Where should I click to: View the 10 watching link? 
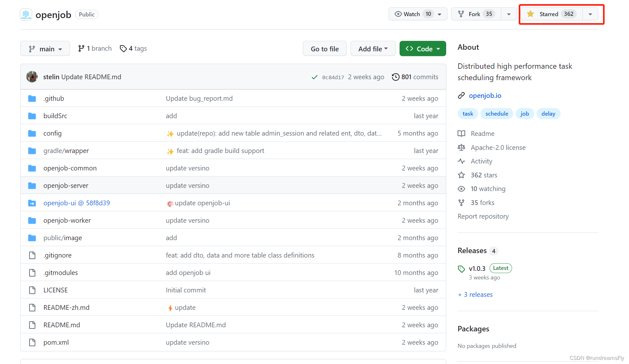pyautogui.click(x=488, y=189)
